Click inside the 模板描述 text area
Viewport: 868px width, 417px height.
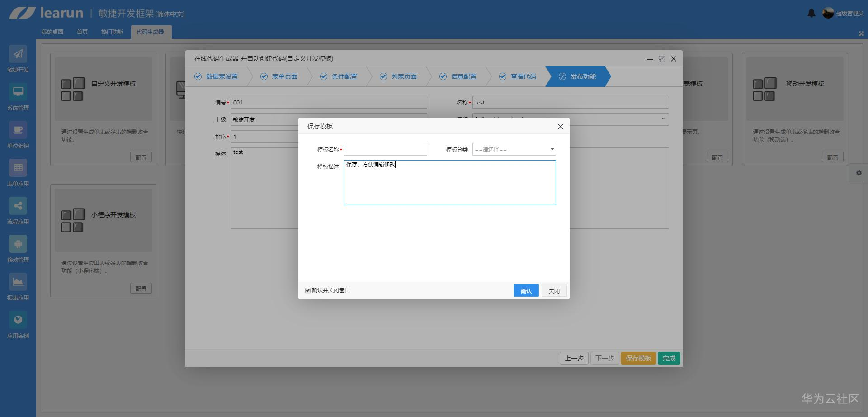[450, 183]
